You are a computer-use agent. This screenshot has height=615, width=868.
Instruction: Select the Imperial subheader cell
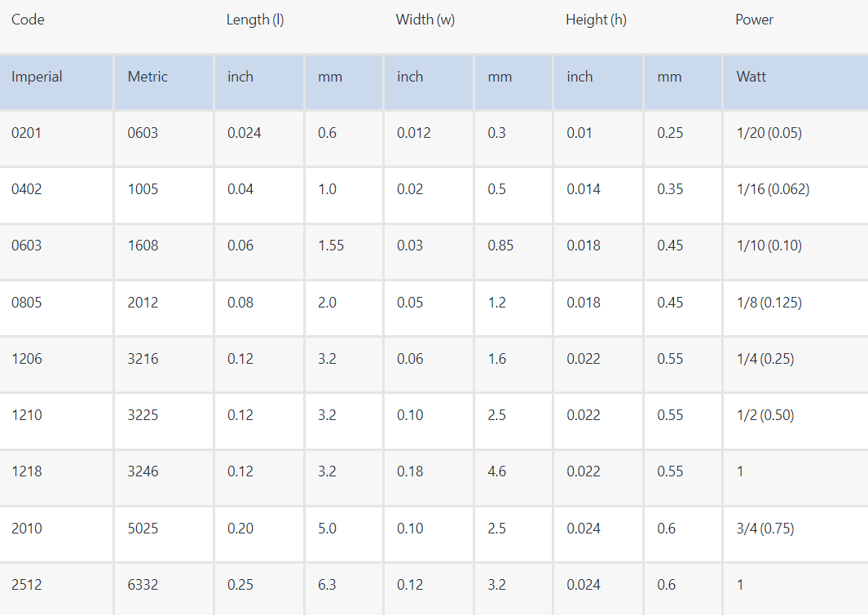pos(37,77)
